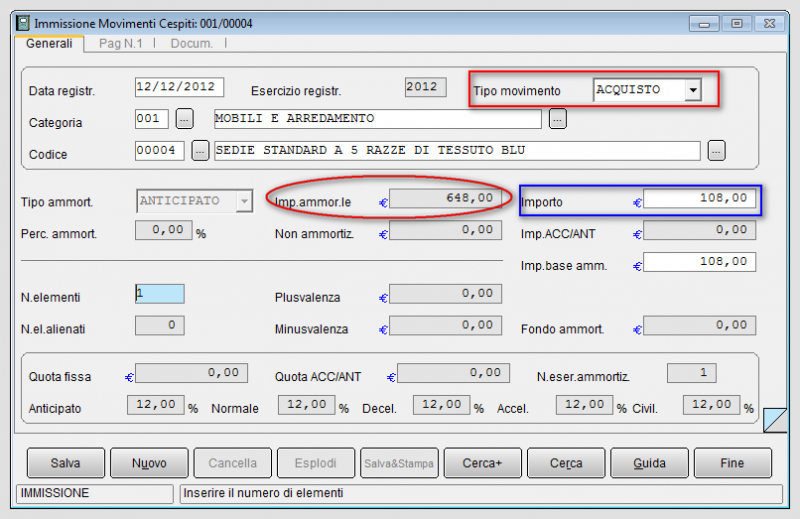Click the Imp.ACC/ANT amount field
Viewport: 800px width, 519px height.
pos(699,230)
